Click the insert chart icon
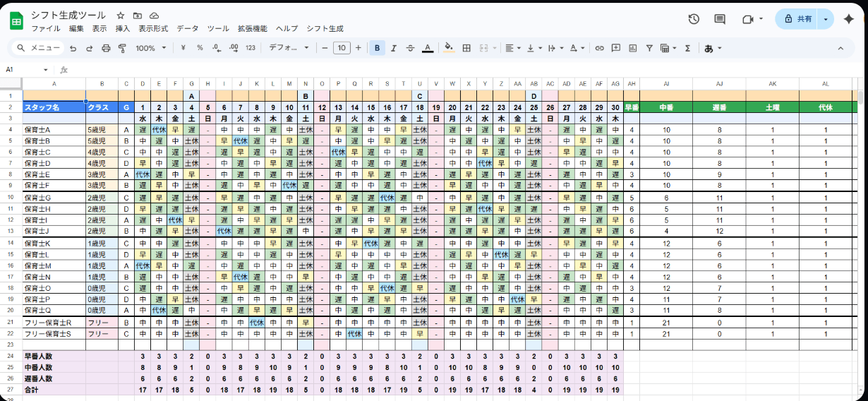Viewport: 868px width, 401px height. 632,48
